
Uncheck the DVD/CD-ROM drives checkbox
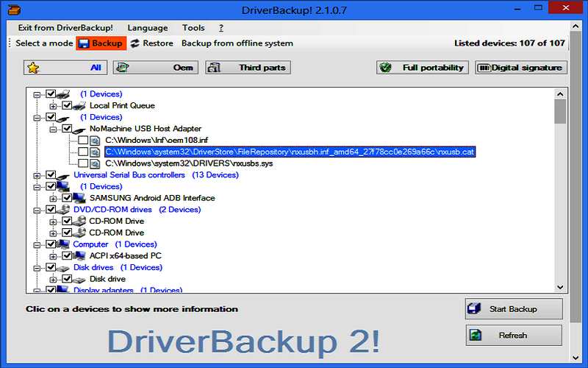click(x=51, y=209)
